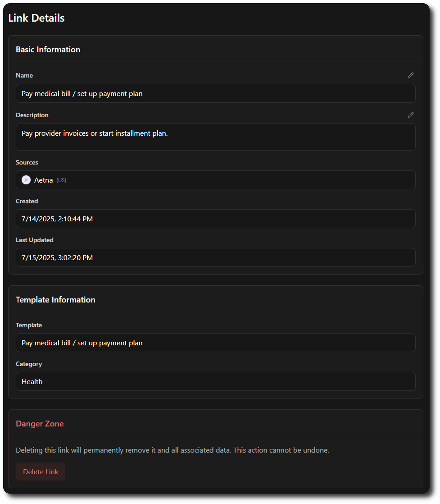Click the Sources field showing Aetna
The width and height of the screenshot is (440, 504).
point(216,180)
